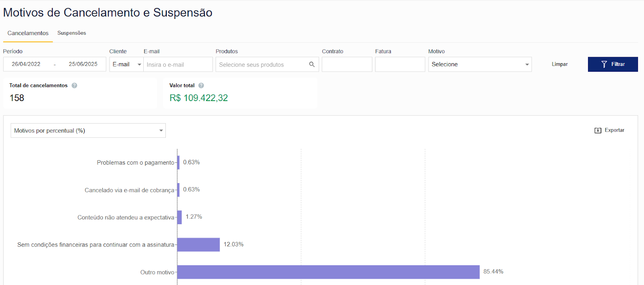Open the Cliente E-mail type dropdown
This screenshot has width=644, height=285.
pyautogui.click(x=126, y=64)
